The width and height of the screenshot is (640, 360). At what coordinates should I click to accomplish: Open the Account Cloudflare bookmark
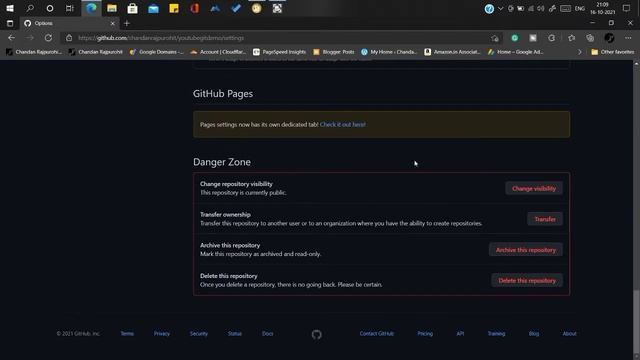(x=218, y=52)
